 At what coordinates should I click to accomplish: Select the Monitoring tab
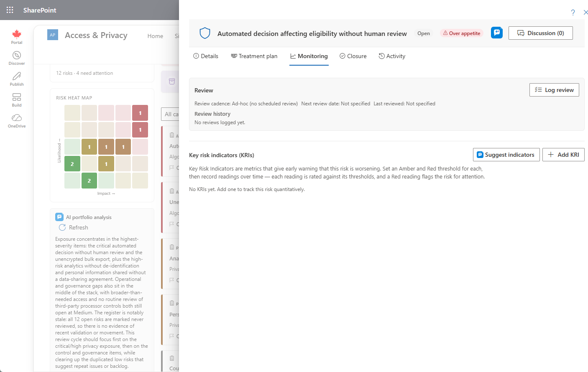(309, 56)
